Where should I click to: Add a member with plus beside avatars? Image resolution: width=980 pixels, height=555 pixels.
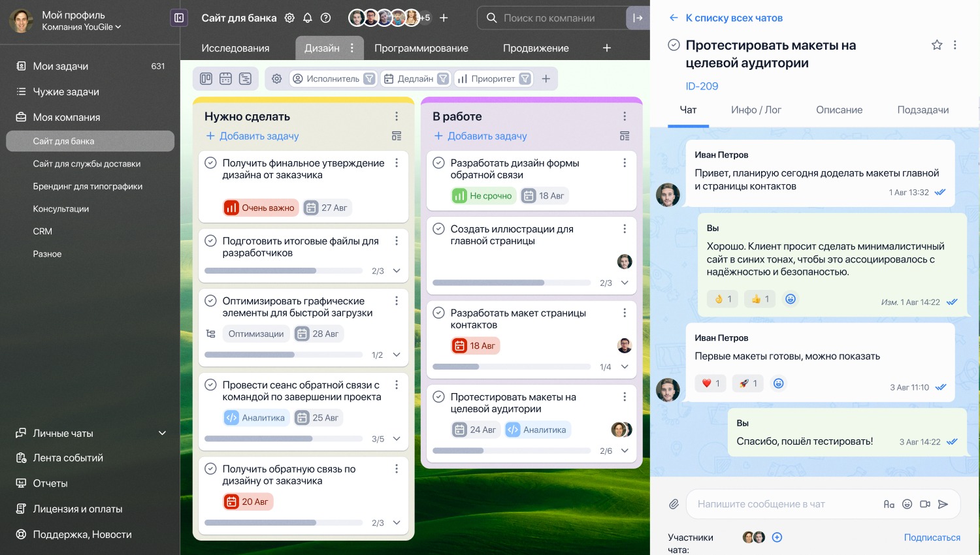click(444, 18)
